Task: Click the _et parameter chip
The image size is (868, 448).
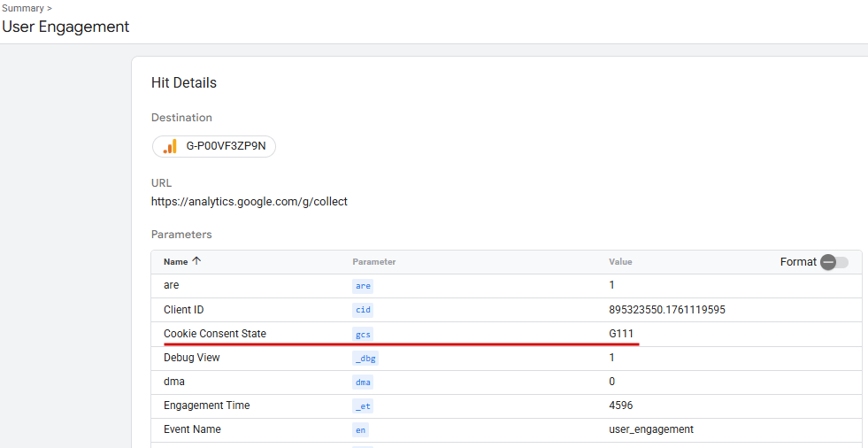Action: (x=363, y=406)
